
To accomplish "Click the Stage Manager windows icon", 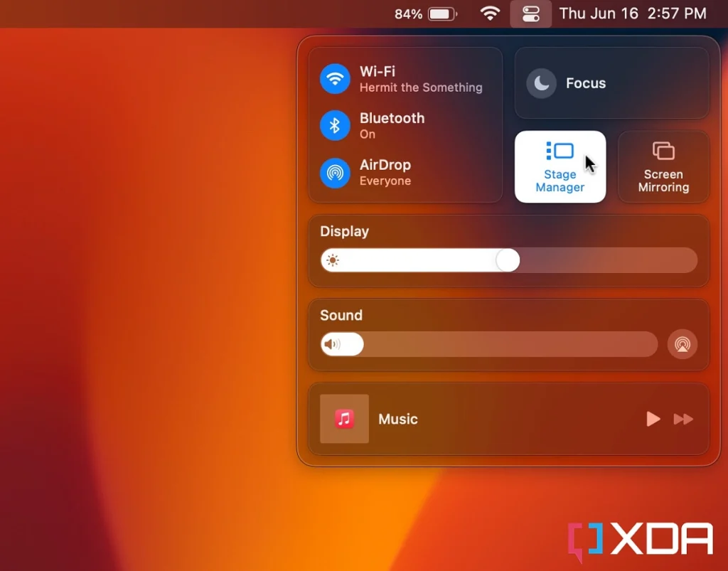I will click(x=560, y=151).
